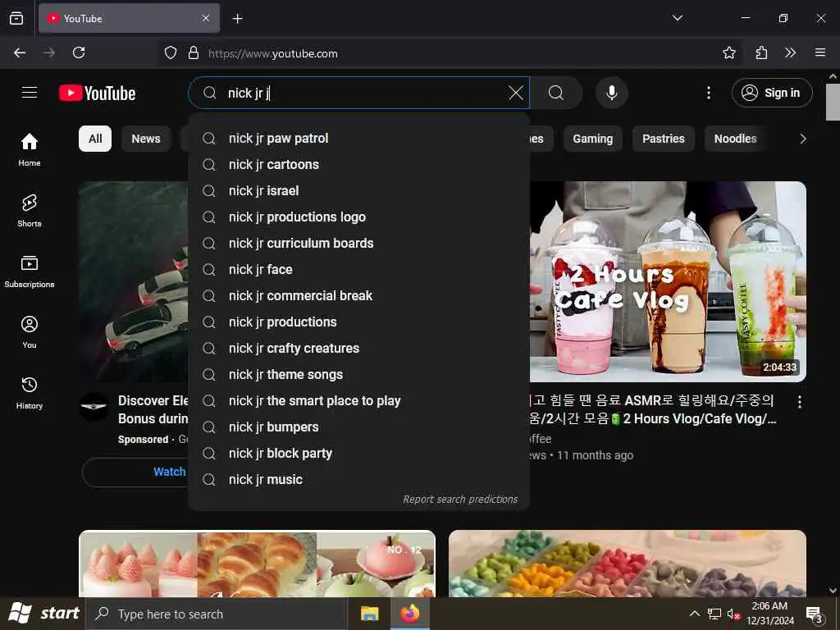
Task: Open Subscriptions in the sidebar
Action: pyautogui.click(x=30, y=271)
